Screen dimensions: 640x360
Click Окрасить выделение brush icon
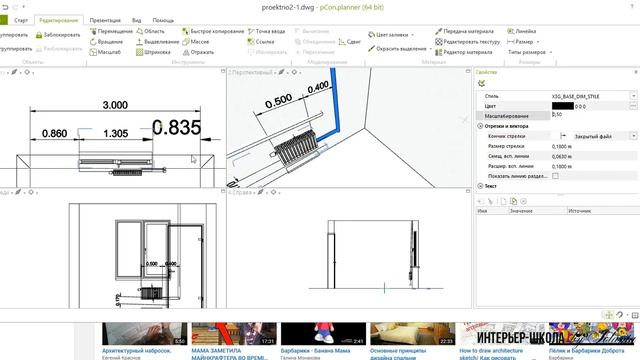371,49
